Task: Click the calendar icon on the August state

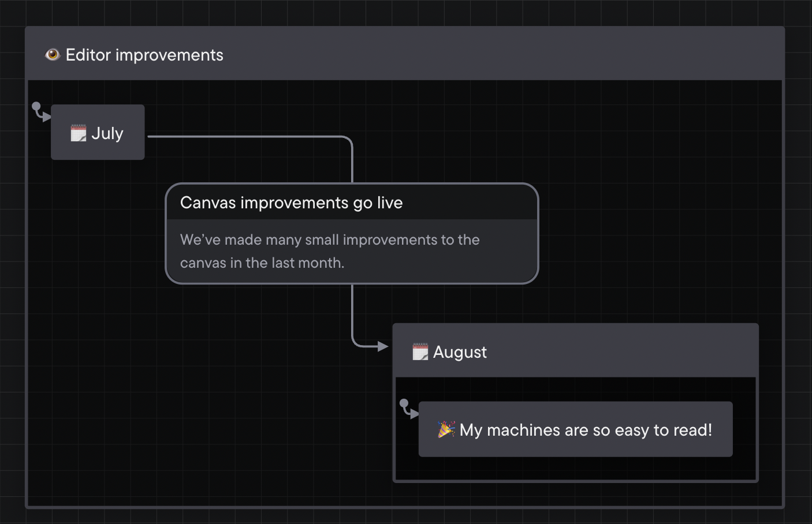Action: 421,351
